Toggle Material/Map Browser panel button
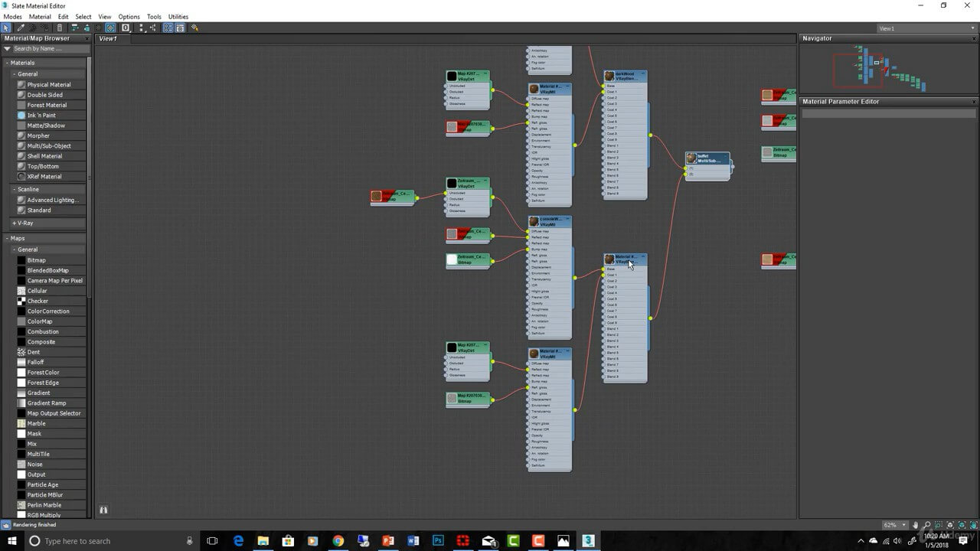The width and height of the screenshot is (980, 551). pos(168,28)
